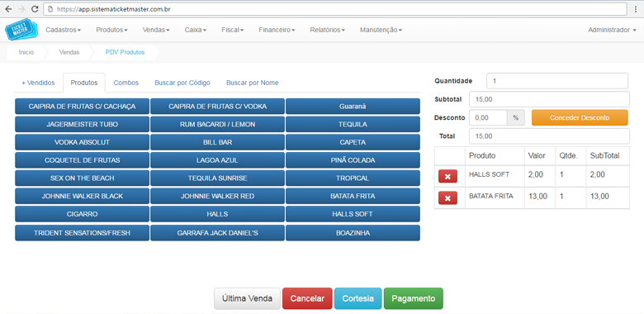Select COQUETEL DE FRUTAS product
644x314 pixels.
point(82,160)
